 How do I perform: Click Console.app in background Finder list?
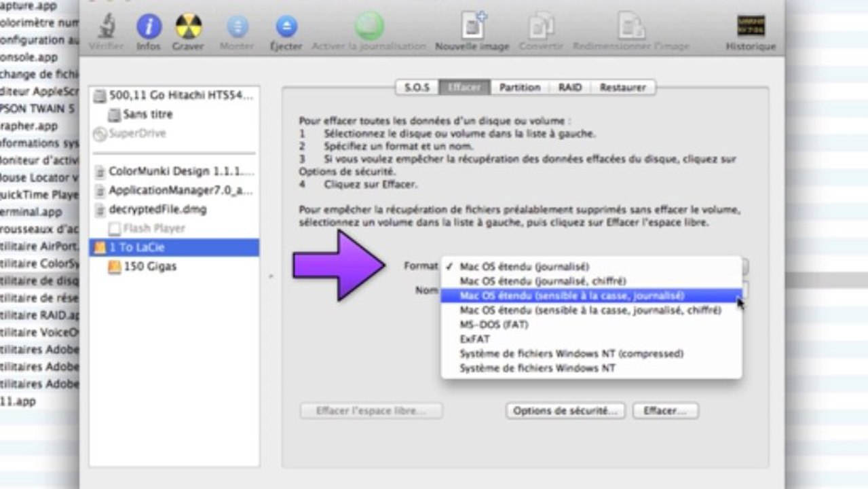click(x=29, y=57)
